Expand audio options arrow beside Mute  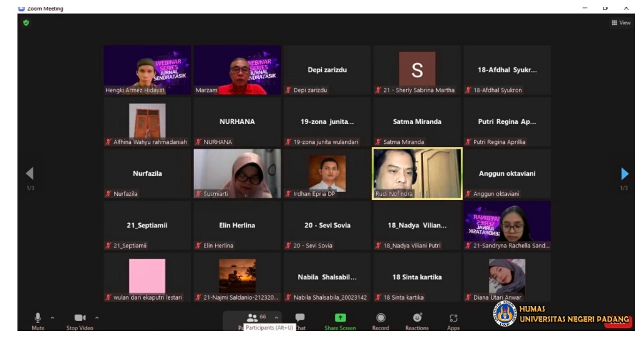(52, 318)
